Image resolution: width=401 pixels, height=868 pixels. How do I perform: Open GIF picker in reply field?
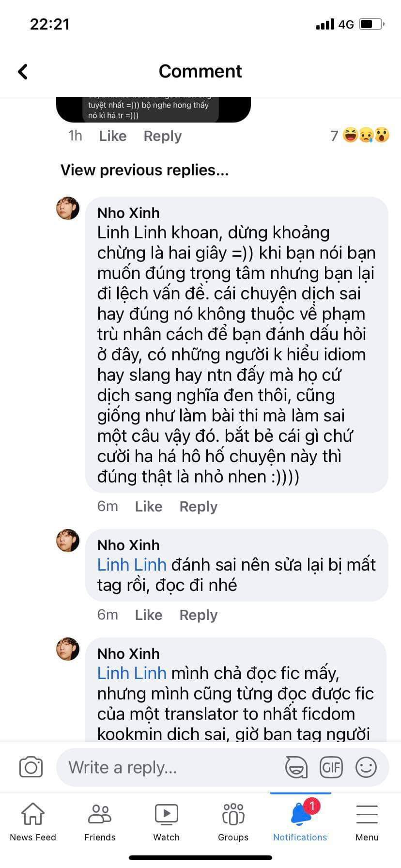click(x=331, y=767)
